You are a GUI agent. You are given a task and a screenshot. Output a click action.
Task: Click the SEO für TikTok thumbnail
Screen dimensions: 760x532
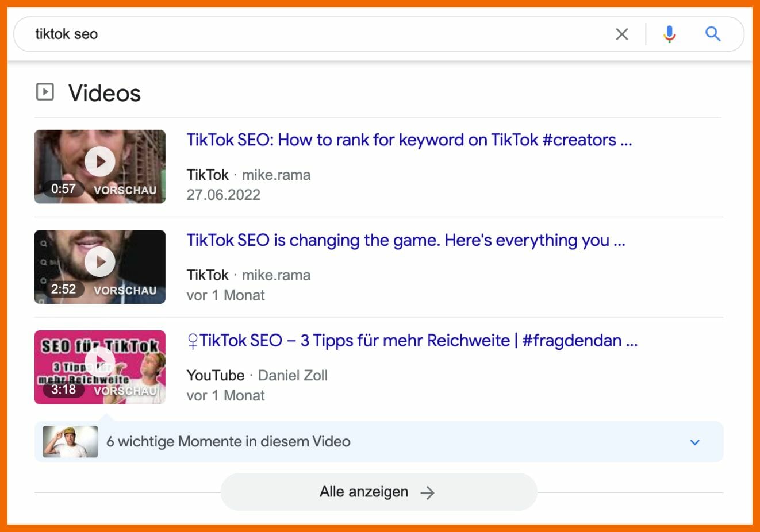[99, 367]
